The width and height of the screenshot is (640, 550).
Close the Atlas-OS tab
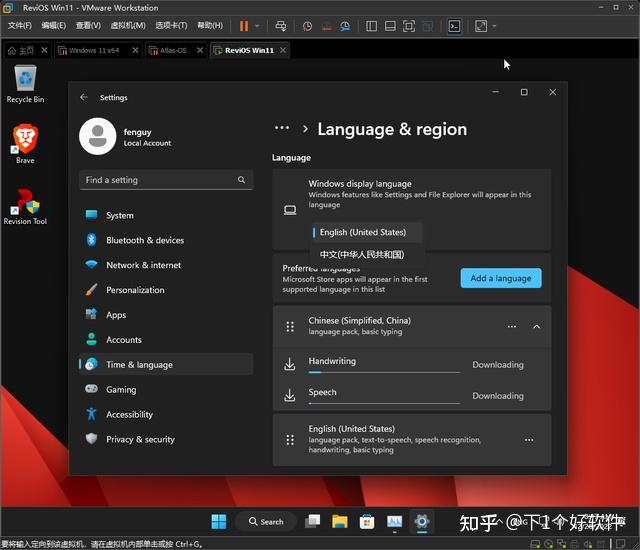click(200, 50)
